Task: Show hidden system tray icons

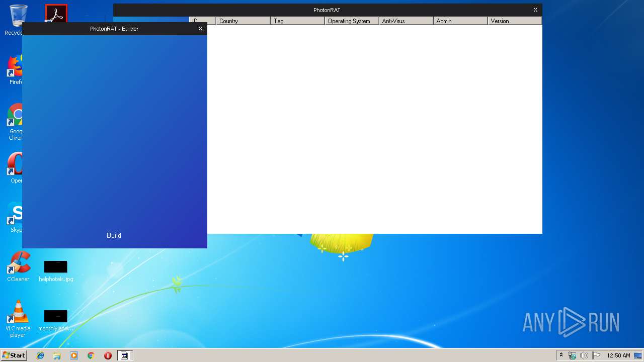Action: (x=561, y=355)
